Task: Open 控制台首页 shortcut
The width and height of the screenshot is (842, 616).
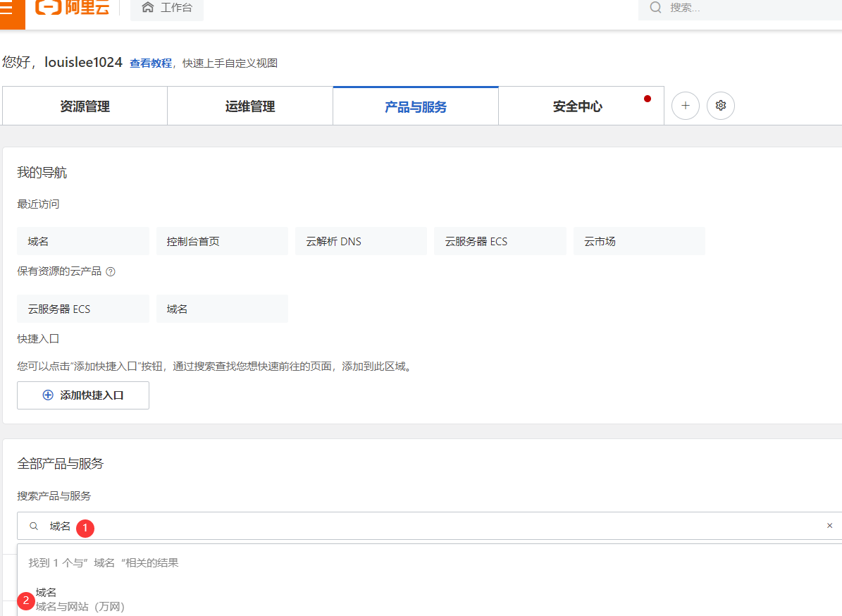Action: pyautogui.click(x=223, y=241)
